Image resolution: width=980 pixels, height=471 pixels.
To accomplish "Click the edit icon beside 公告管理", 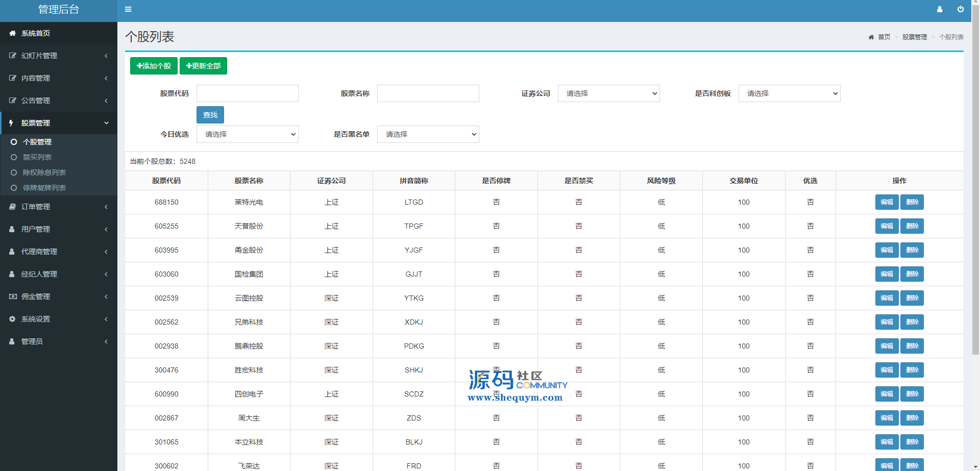I will point(12,101).
